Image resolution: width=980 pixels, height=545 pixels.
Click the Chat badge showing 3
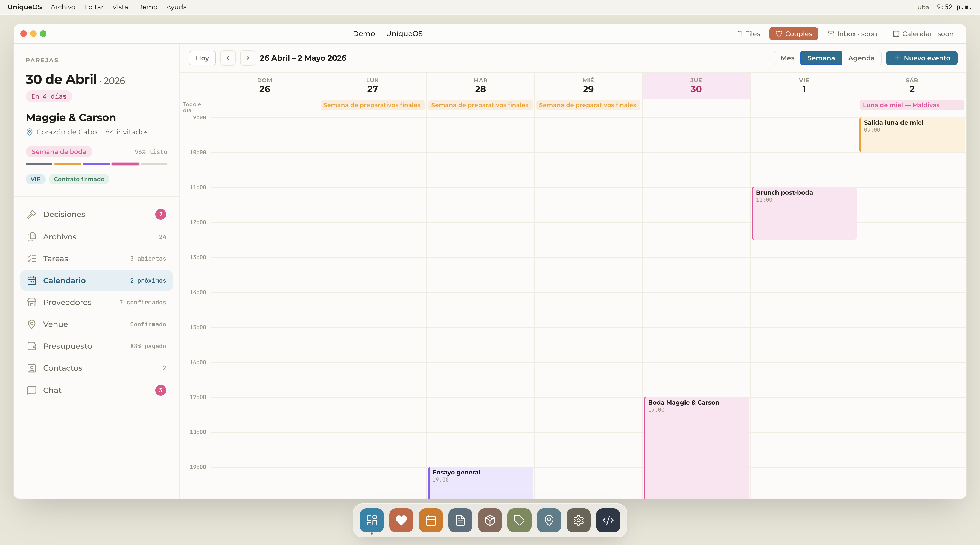tap(161, 390)
